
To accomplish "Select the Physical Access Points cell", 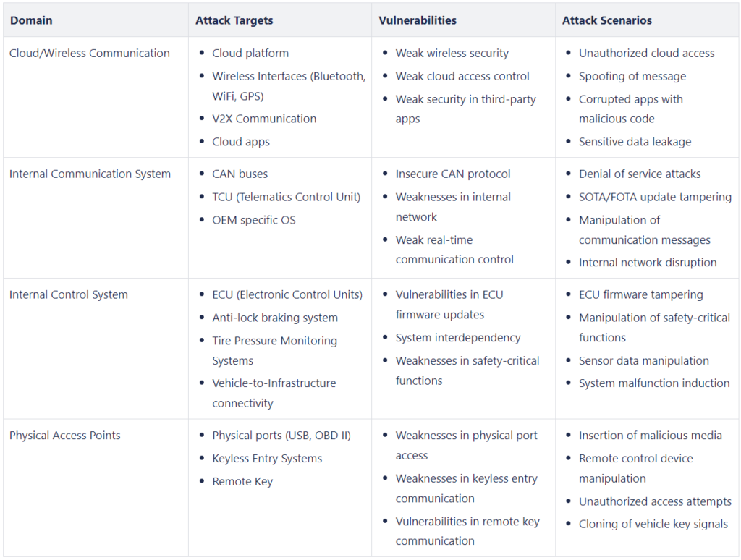I will tap(64, 436).
